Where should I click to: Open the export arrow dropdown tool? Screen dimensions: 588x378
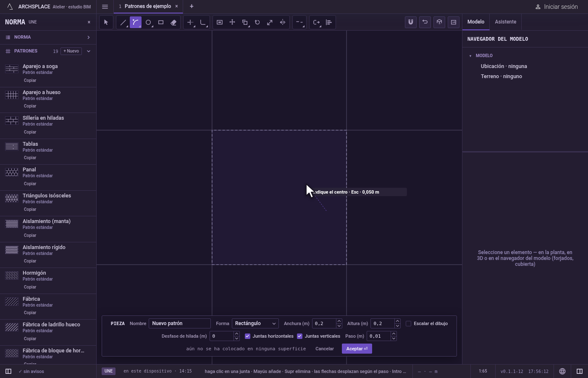pyautogui.click(x=316, y=22)
